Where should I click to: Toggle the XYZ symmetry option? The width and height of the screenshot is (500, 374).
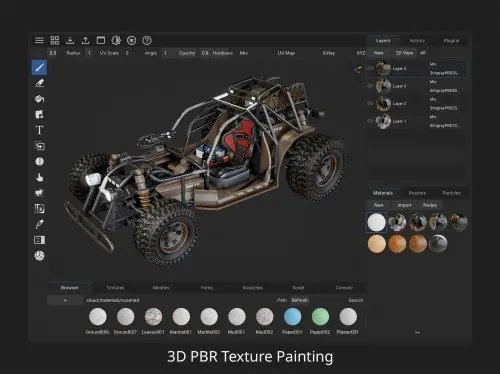coord(361,53)
